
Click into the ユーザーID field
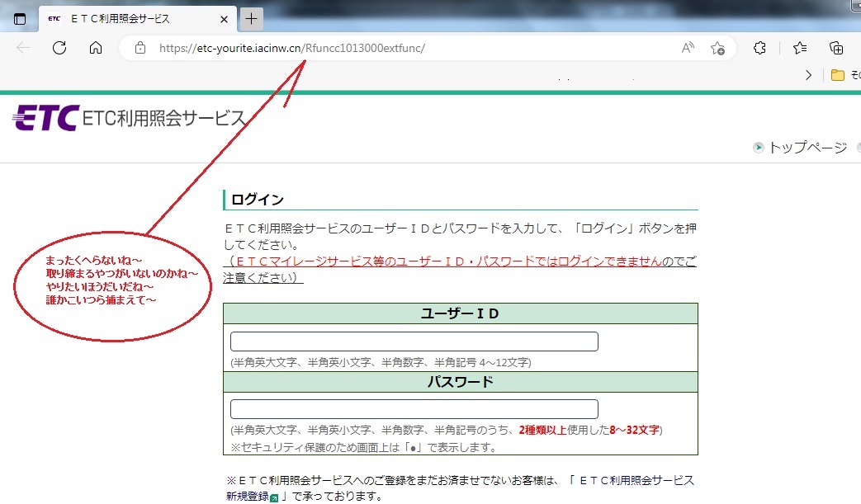coord(414,341)
